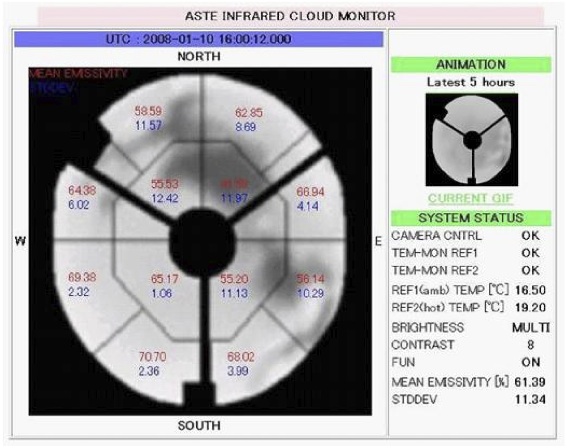Viewport: 567px width, 448px height.
Task: Click the stddev value 2.36
Action: click(149, 371)
